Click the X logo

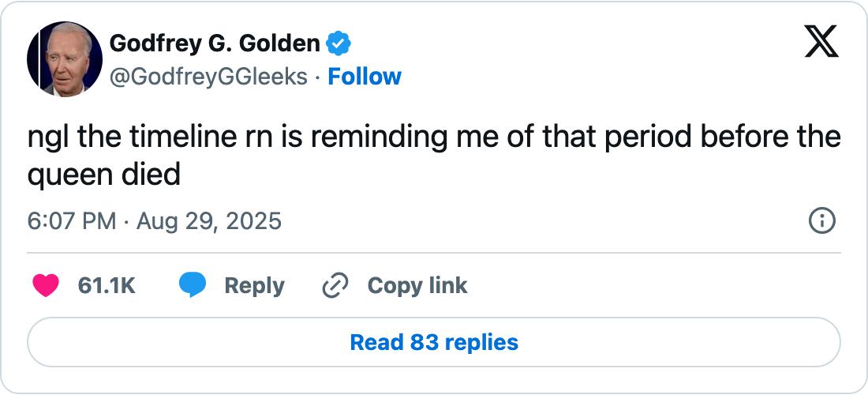[x=821, y=41]
